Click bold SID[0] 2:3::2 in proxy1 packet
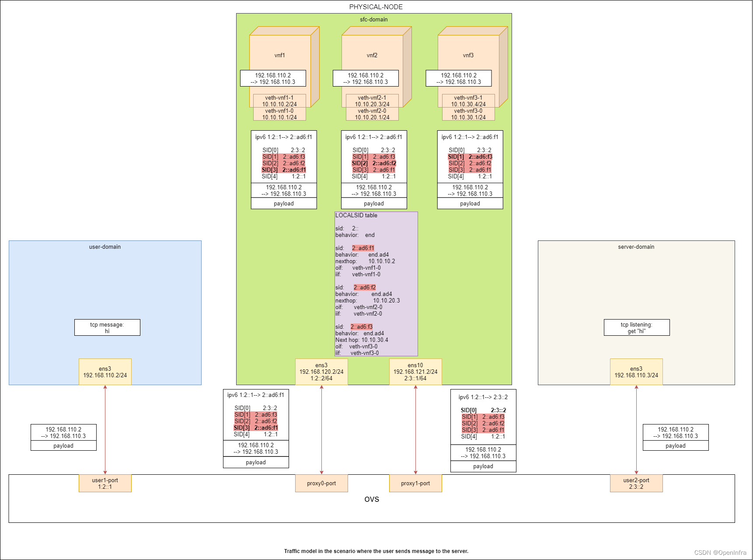 tap(483, 410)
